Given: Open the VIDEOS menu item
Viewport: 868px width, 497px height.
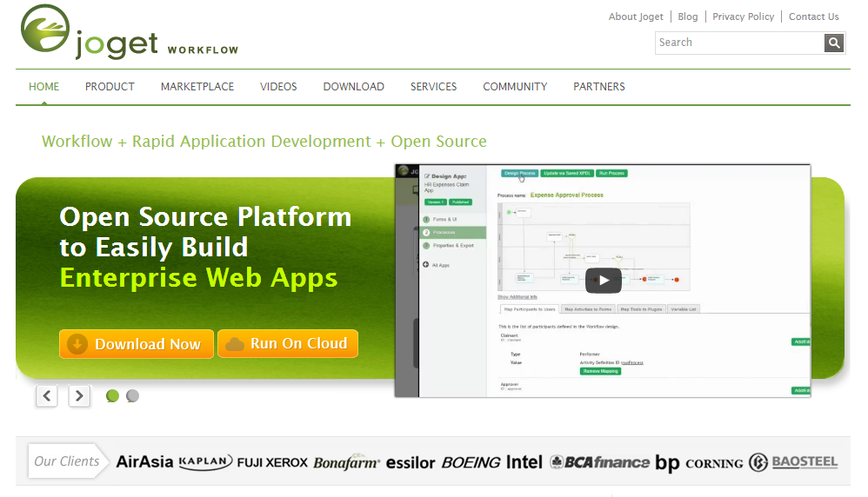Looking at the screenshot, I should coord(278,87).
